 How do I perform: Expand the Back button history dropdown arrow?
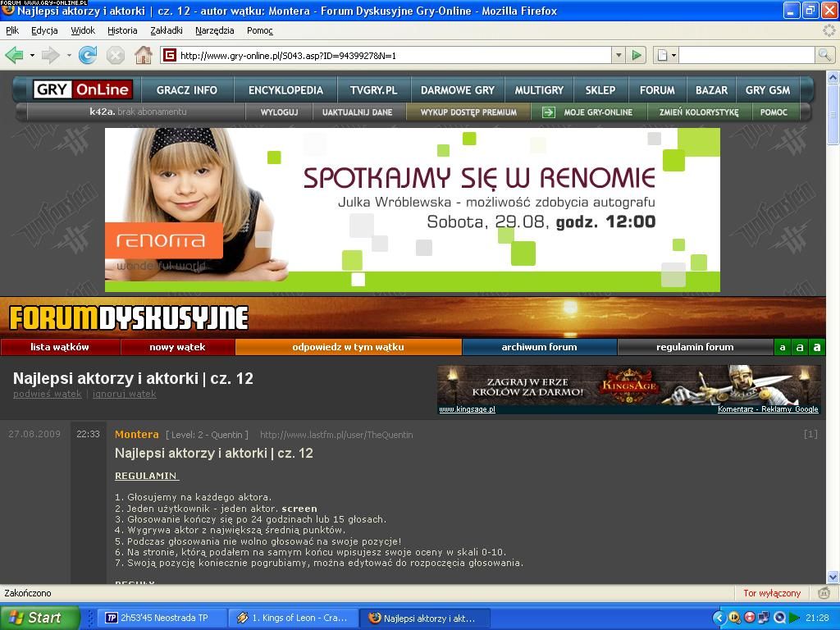pos(32,55)
